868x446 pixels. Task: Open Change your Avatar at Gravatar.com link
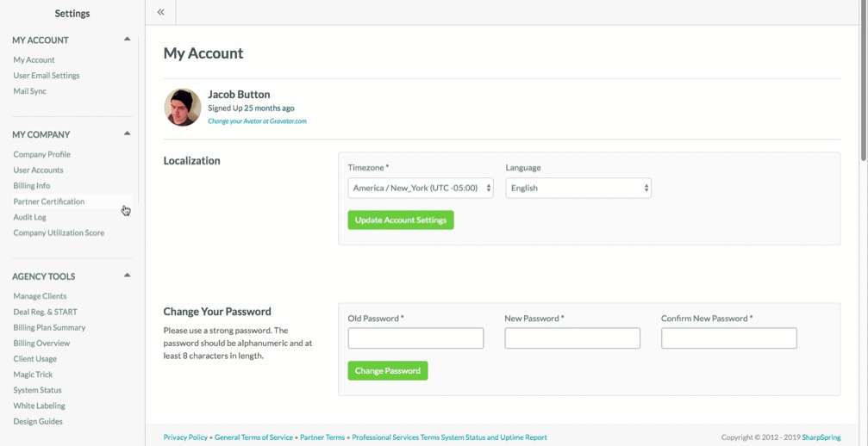[257, 121]
